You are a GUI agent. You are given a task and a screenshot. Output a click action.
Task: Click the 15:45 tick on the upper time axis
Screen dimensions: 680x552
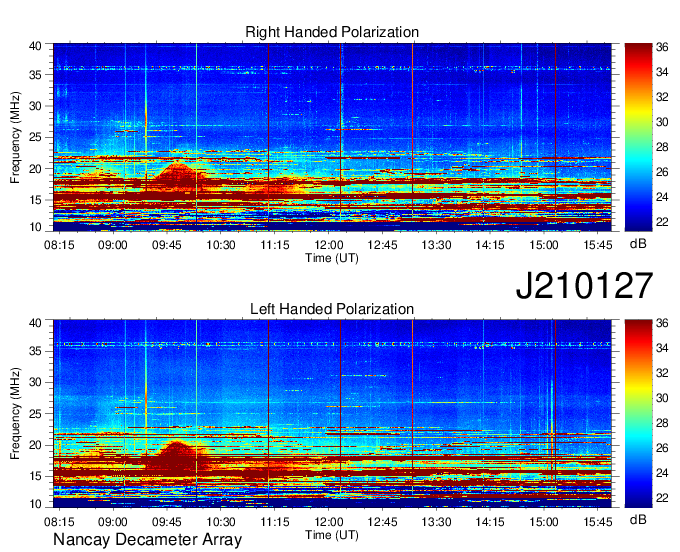(x=598, y=245)
